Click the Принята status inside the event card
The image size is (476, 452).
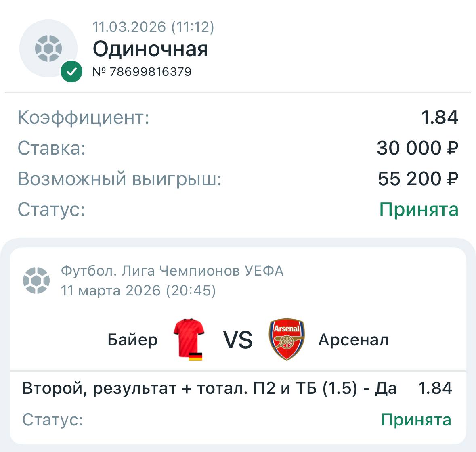tap(416, 420)
